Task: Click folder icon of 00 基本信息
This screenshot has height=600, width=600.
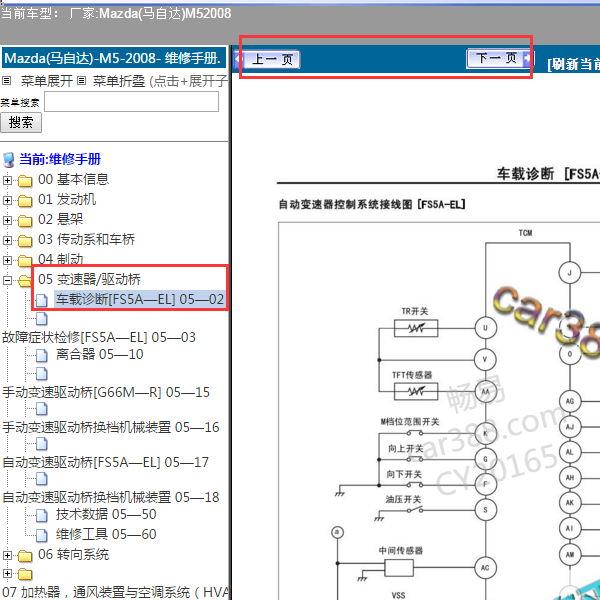Action: tap(25, 180)
